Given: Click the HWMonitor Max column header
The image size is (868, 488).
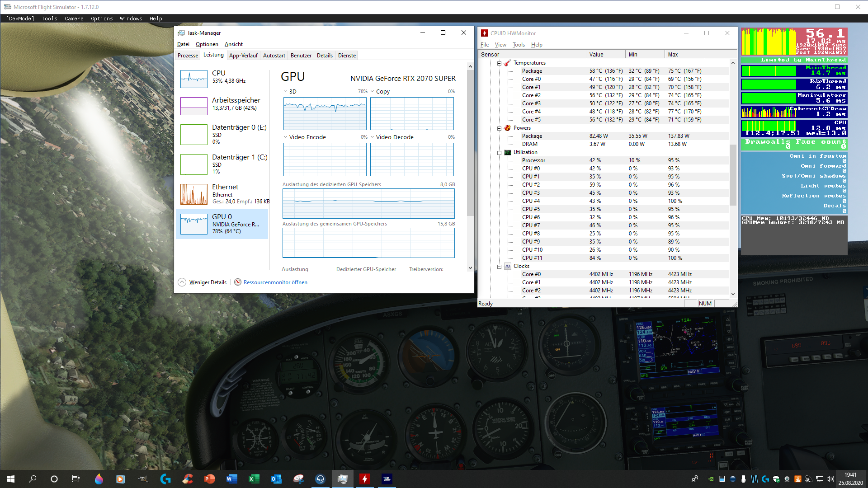Looking at the screenshot, I should [x=684, y=55].
